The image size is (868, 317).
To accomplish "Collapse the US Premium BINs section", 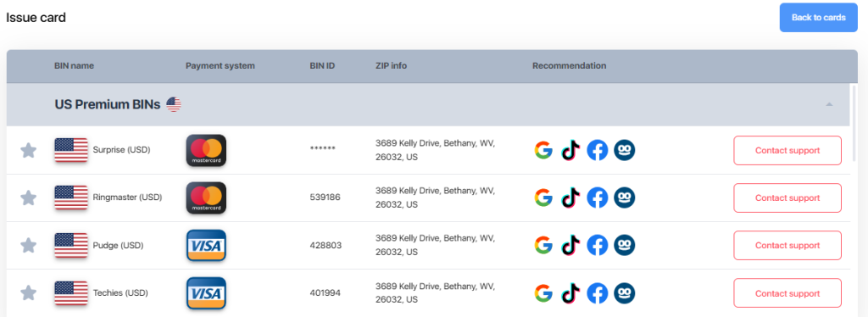I will coord(829,104).
